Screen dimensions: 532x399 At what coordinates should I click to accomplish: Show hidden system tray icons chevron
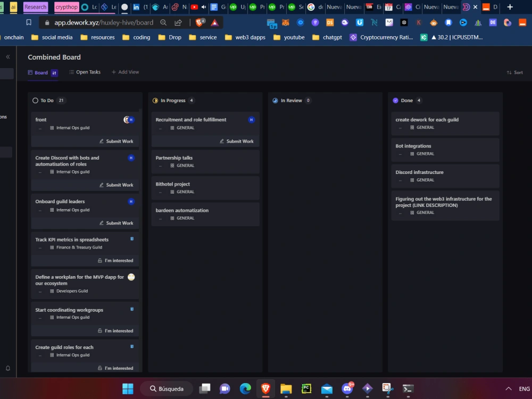[x=508, y=389]
